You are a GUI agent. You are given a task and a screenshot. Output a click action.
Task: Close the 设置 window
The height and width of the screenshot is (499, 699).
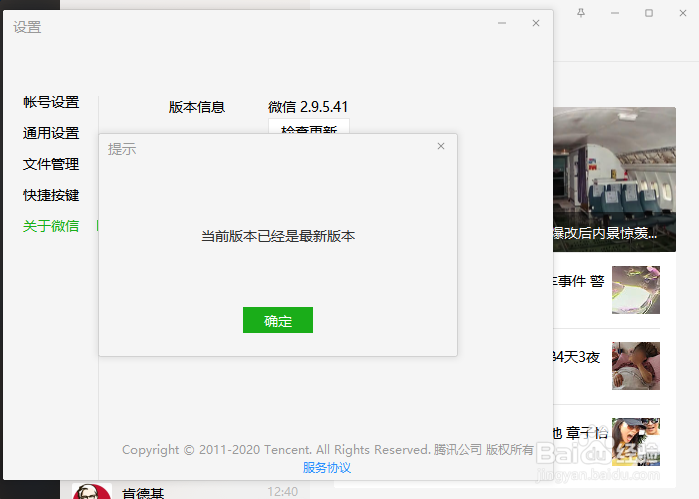click(x=536, y=23)
